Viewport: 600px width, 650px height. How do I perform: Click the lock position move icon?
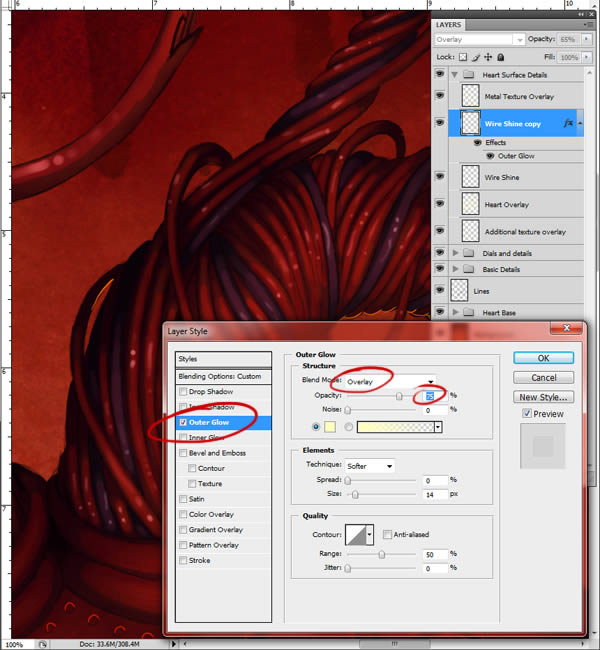(x=488, y=57)
